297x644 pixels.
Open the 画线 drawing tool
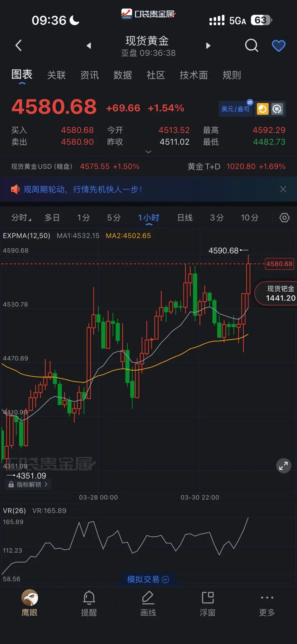pos(148,604)
